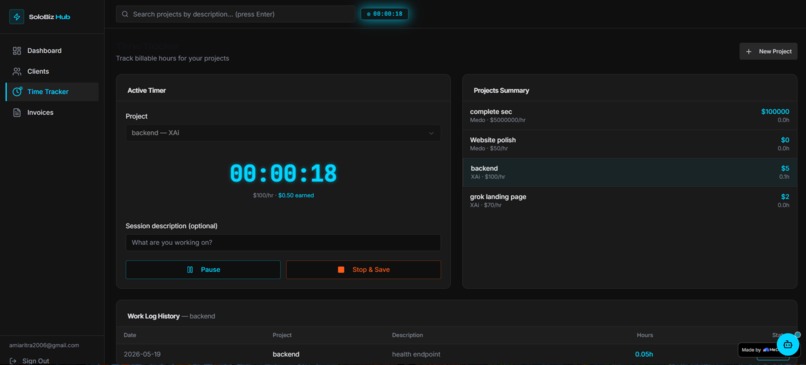Click the Time Tracker clock icon
This screenshot has height=365, width=806.
click(x=17, y=92)
